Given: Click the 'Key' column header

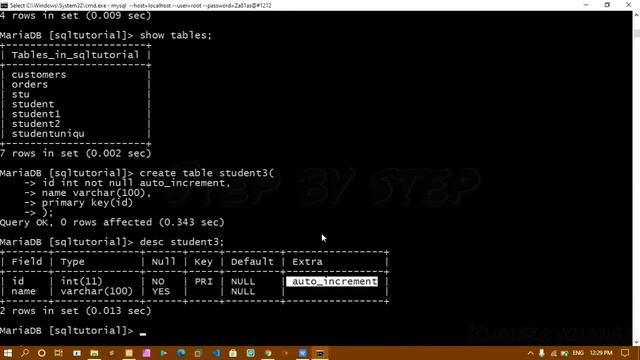Looking at the screenshot, I should coord(203,262).
